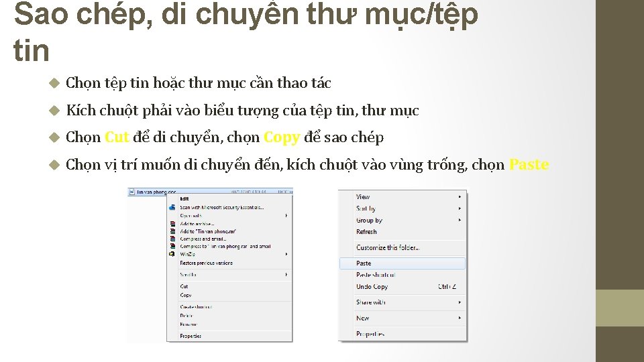Expand the Share with submenu arrow
Image resolution: width=644 pixels, height=362 pixels.
460,302
